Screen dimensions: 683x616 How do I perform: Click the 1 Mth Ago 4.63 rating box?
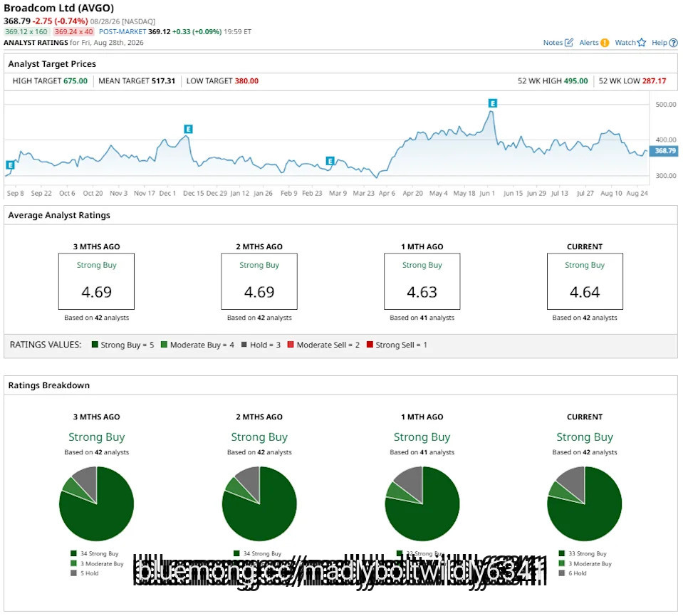pos(422,281)
